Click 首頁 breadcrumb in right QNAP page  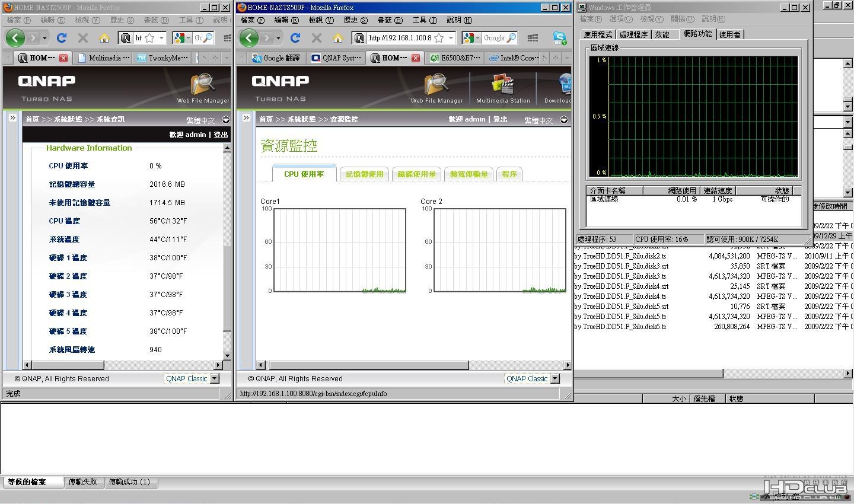(266, 119)
